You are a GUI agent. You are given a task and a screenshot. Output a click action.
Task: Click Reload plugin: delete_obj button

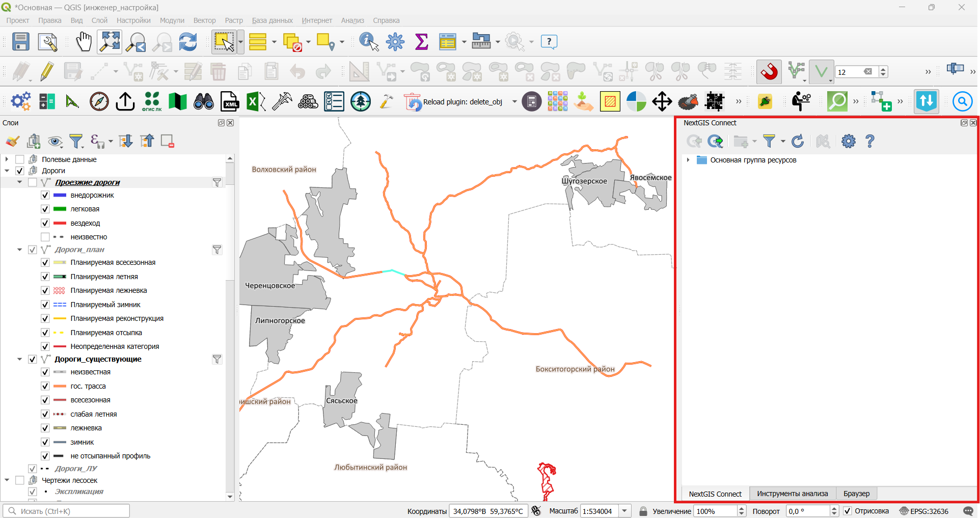click(x=456, y=101)
